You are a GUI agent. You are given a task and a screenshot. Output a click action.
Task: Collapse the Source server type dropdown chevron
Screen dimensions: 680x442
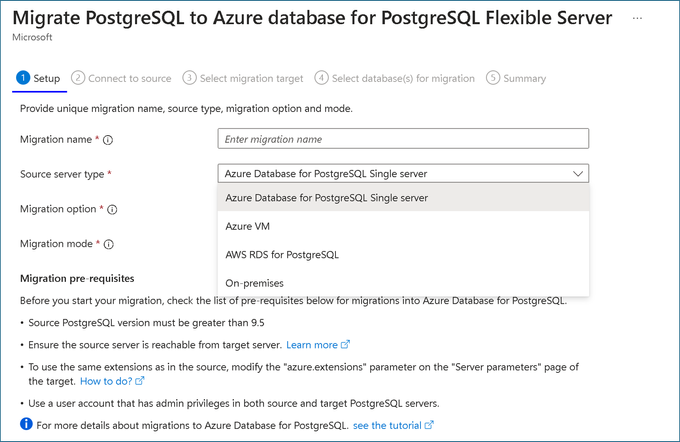coord(578,174)
